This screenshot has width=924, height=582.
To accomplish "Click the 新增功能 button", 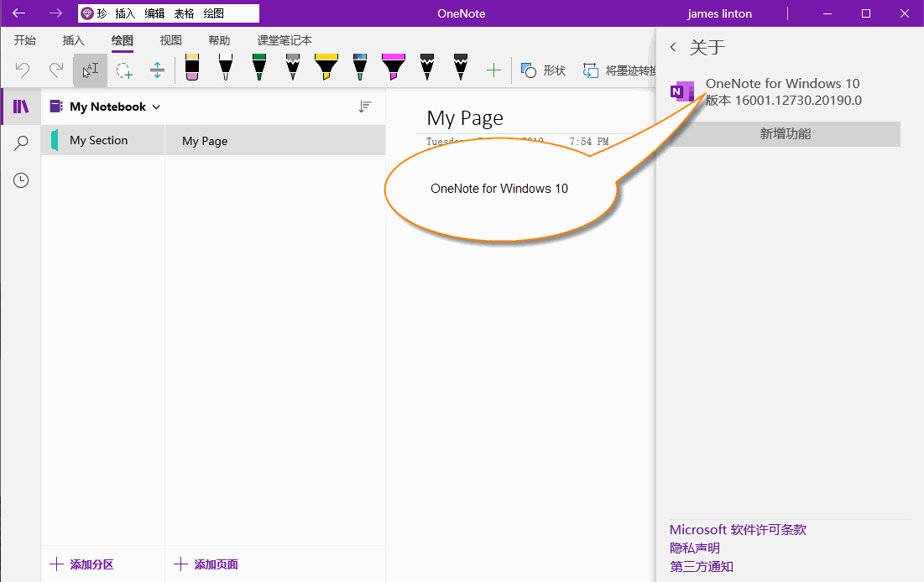I will click(785, 133).
